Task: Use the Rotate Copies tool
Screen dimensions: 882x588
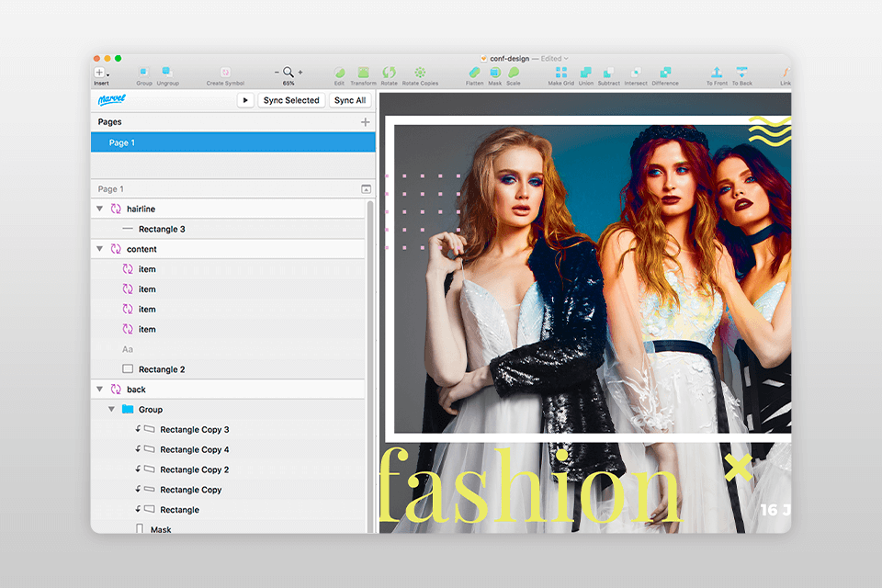Action: pos(420,73)
